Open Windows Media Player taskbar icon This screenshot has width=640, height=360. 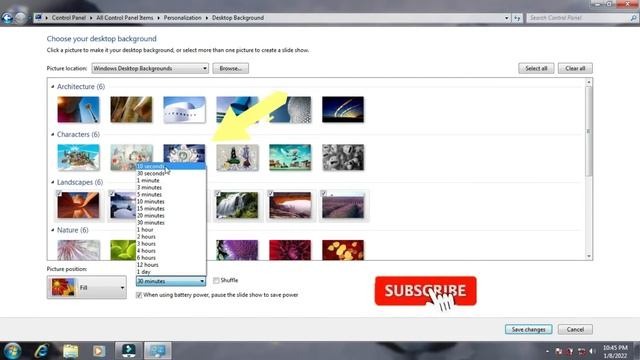coord(98,351)
